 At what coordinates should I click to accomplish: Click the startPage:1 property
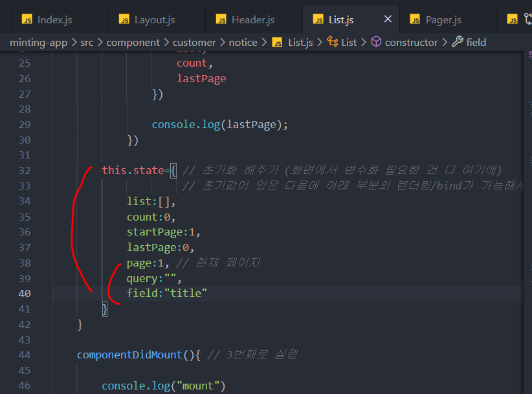(164, 232)
